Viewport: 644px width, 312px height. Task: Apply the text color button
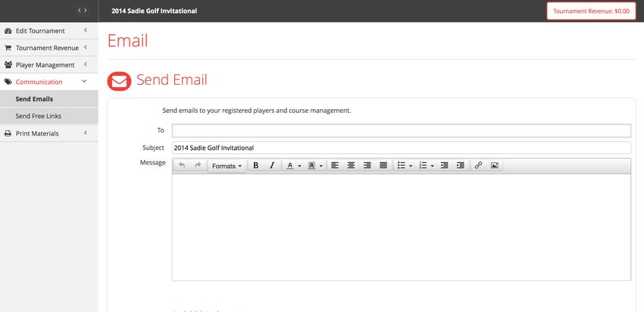290,165
